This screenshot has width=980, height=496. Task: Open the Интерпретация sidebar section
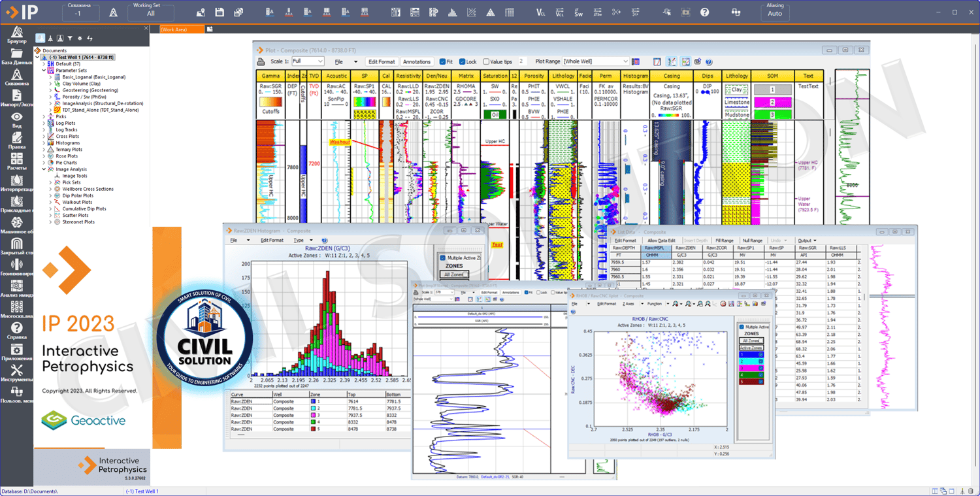click(17, 183)
